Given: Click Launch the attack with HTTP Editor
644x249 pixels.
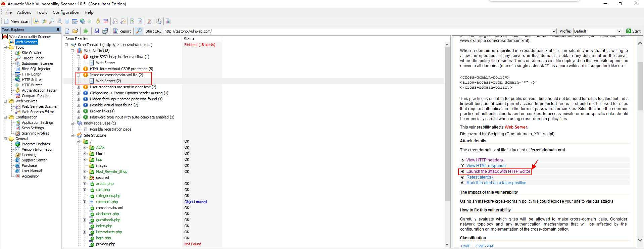Looking at the screenshot, I should (x=498, y=171).
